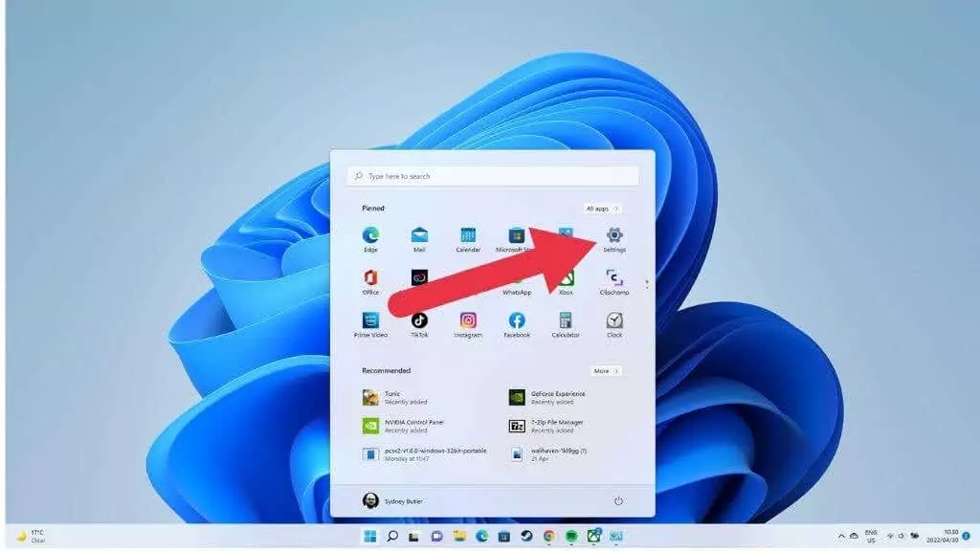Open the network Wi-Fi tray icon
The image size is (980, 551).
890,536
